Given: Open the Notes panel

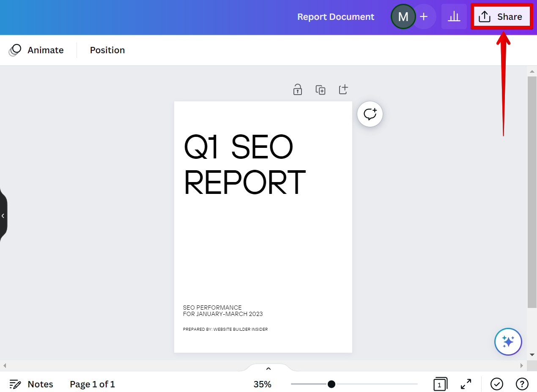Looking at the screenshot, I should pyautogui.click(x=32, y=384).
